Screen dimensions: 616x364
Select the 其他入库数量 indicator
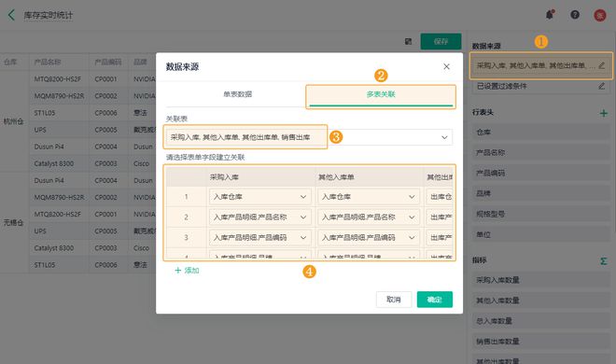(540, 301)
